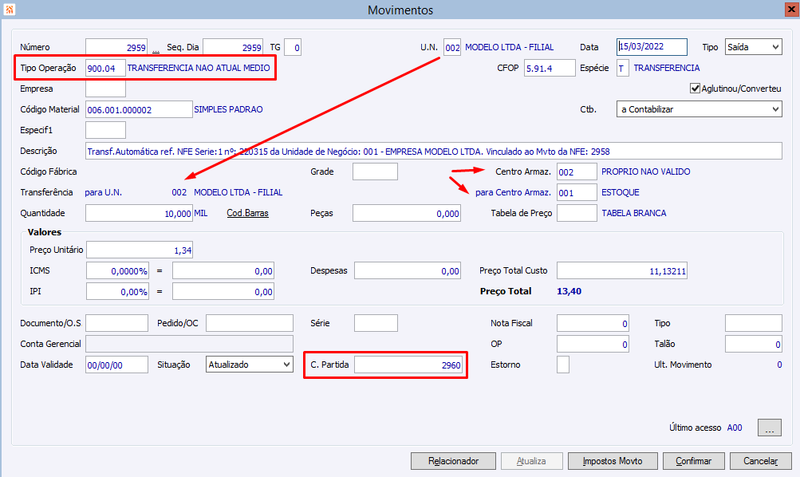Click the Número field
The height and width of the screenshot is (477, 800).
(116, 47)
